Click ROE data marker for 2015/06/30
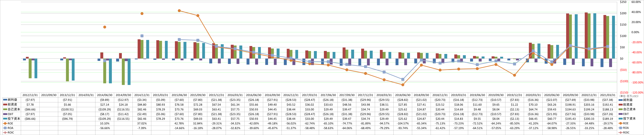Viewport: 644px width, 135px height. pyautogui.click(x=179, y=11)
